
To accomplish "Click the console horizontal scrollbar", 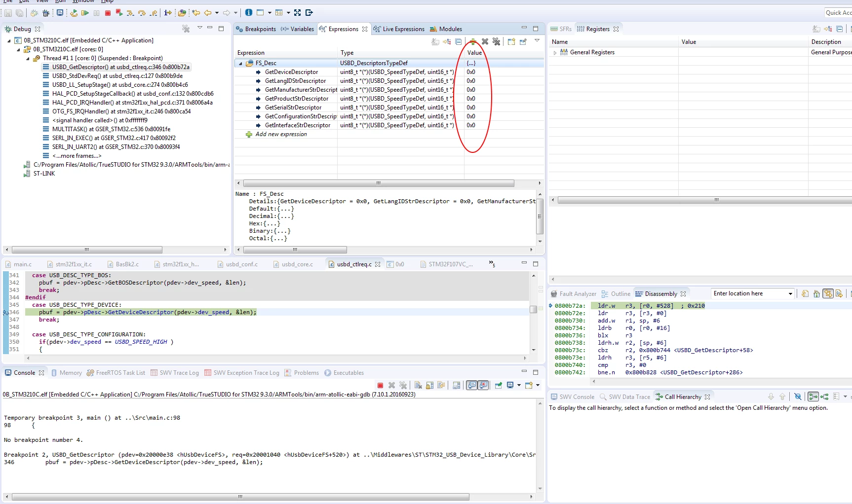I will pyautogui.click(x=240, y=497).
